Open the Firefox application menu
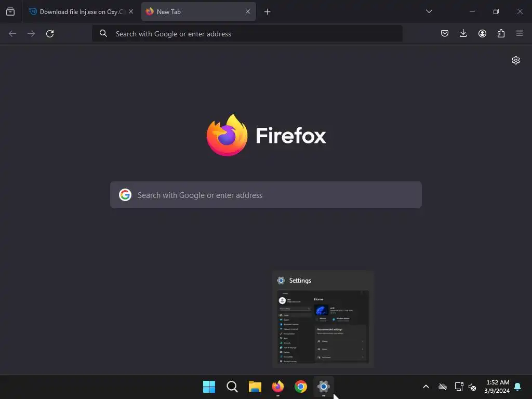This screenshot has width=532, height=399. (520, 33)
